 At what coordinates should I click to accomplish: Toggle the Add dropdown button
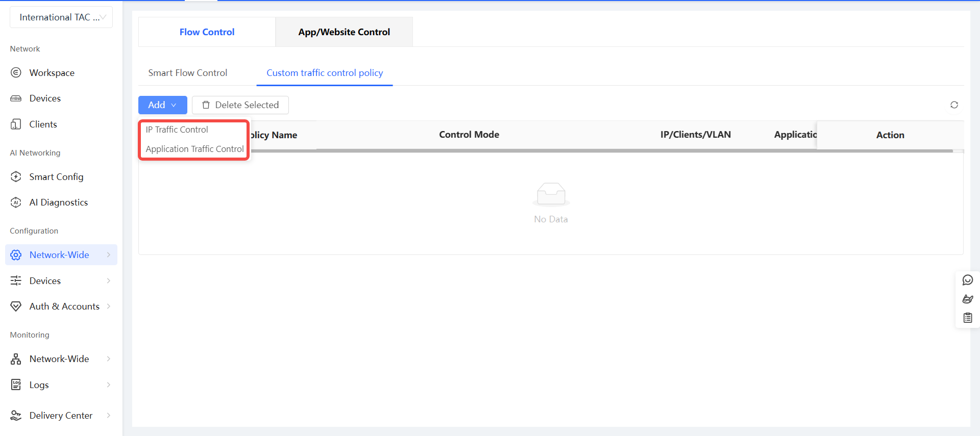click(x=162, y=105)
